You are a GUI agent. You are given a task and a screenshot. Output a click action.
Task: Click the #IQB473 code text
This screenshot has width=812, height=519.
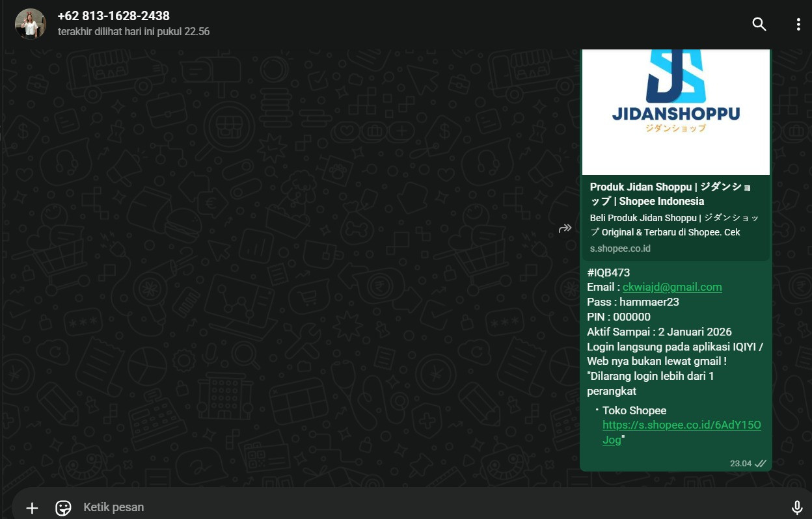click(608, 273)
